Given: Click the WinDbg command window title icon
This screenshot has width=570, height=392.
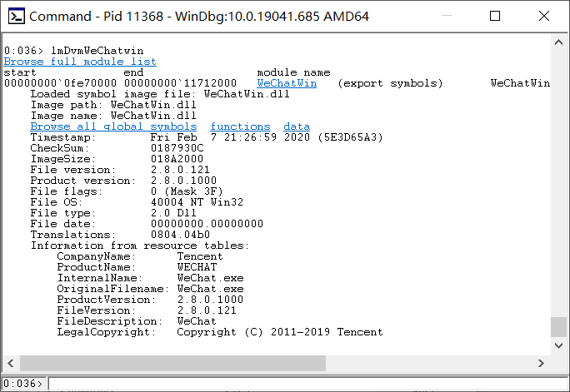Looking at the screenshot, I should [x=17, y=17].
